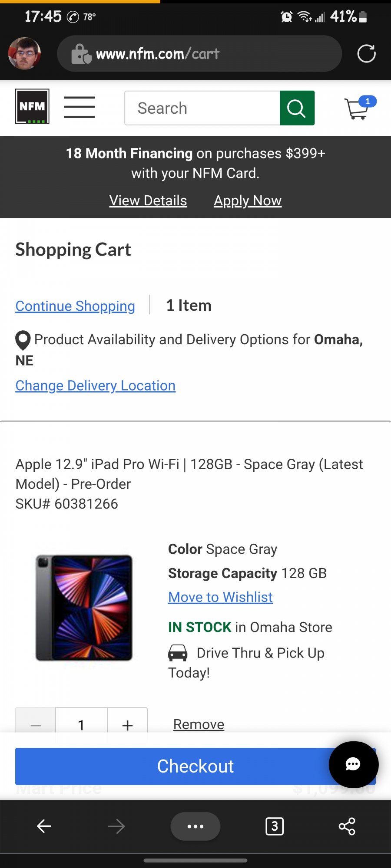Open the browser tabs counter
This screenshot has width=391, height=868.
coord(274,826)
